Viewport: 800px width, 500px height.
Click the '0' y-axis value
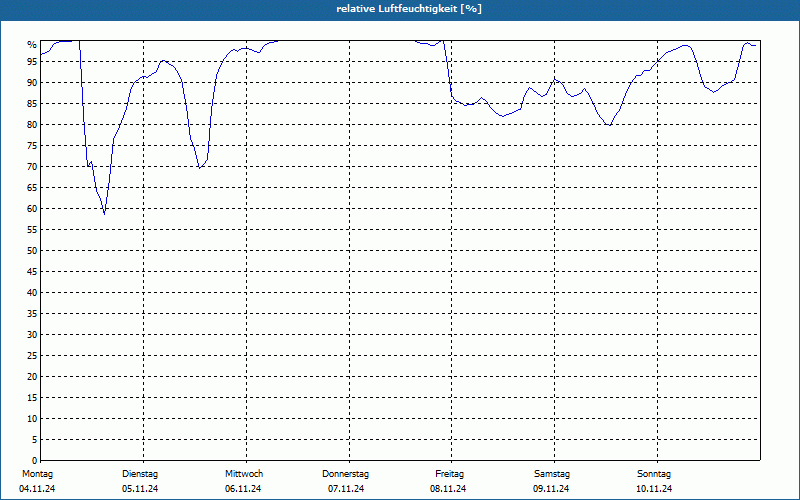(x=35, y=461)
